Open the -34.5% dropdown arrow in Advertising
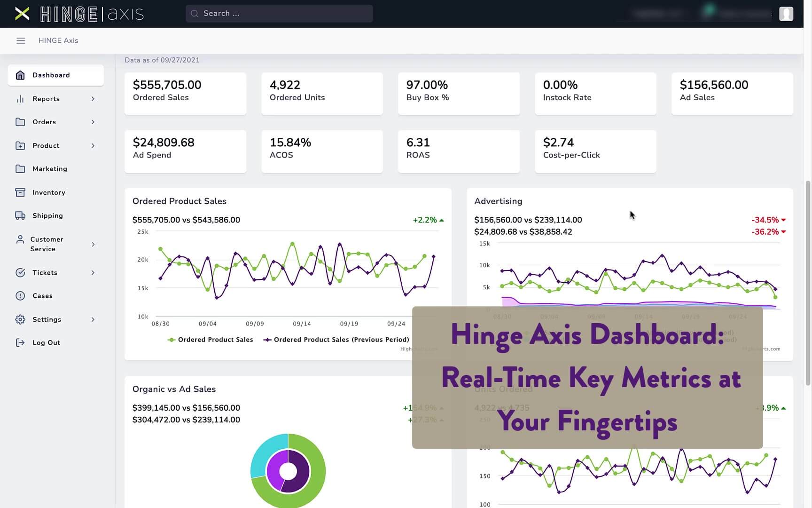This screenshot has height=508, width=812. coord(783,220)
